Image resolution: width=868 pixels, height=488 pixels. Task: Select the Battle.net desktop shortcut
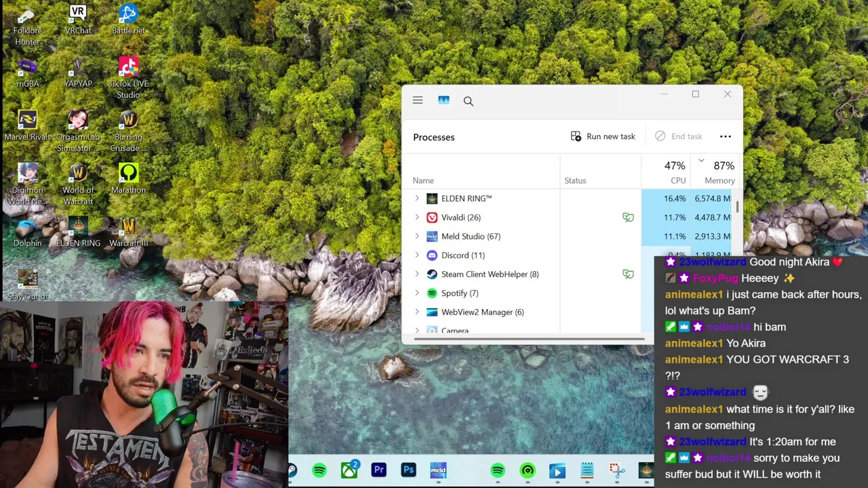128,20
